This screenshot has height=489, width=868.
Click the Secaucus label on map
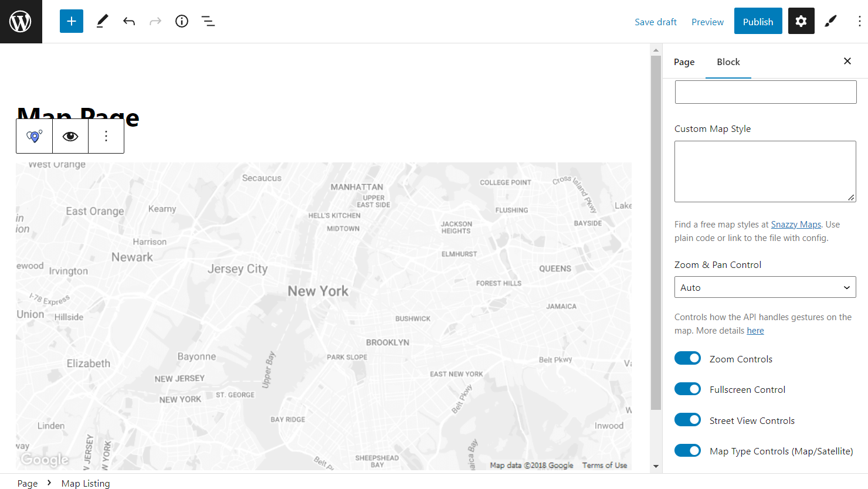(x=262, y=178)
